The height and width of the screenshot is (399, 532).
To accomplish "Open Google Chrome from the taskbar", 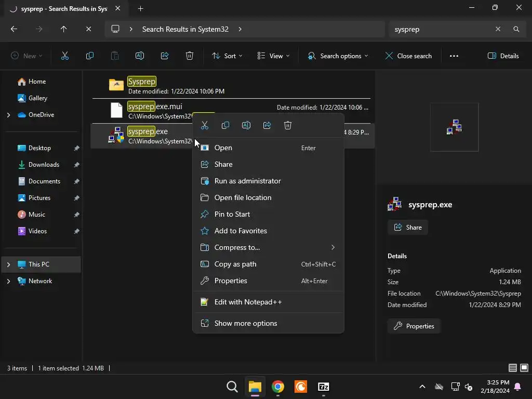I will click(278, 387).
